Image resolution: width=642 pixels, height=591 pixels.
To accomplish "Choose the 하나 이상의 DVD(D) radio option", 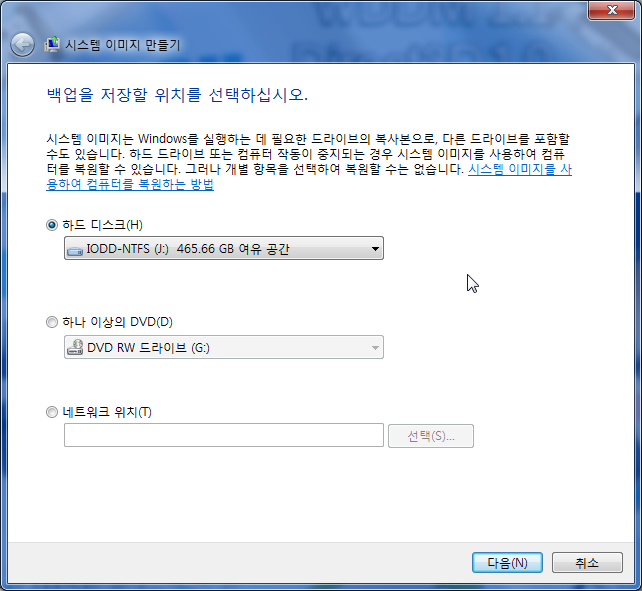I will [52, 322].
